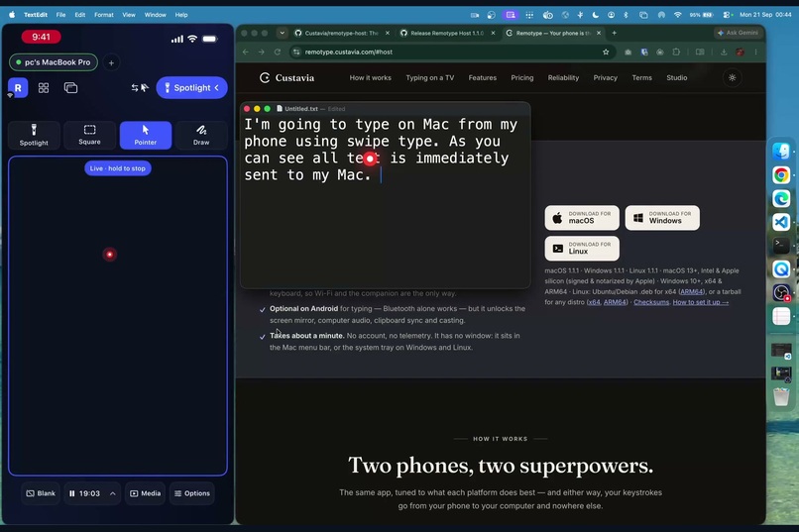Viewport: 799px width, 532px height.
Task: Open the Privacy nav link
Action: pyautogui.click(x=606, y=78)
